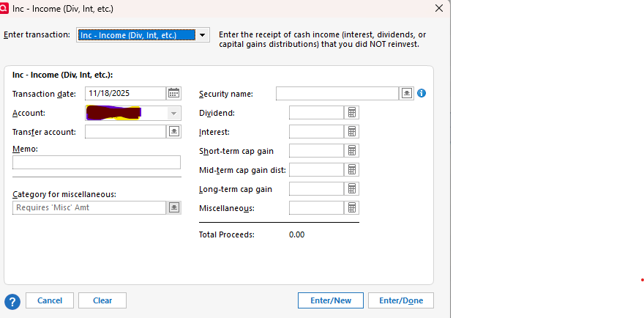This screenshot has height=318, width=644.
Task: Expand the Enter transaction dropdown arrow
Action: (202, 35)
